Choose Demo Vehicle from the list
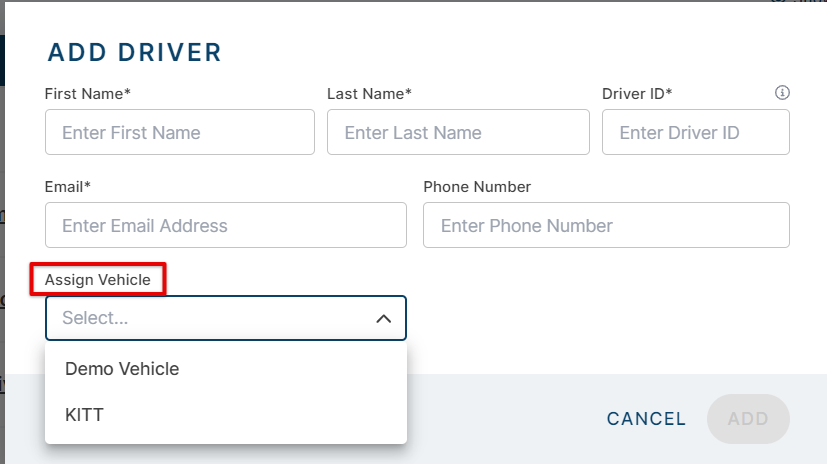The height and width of the screenshot is (464, 827). 122,369
